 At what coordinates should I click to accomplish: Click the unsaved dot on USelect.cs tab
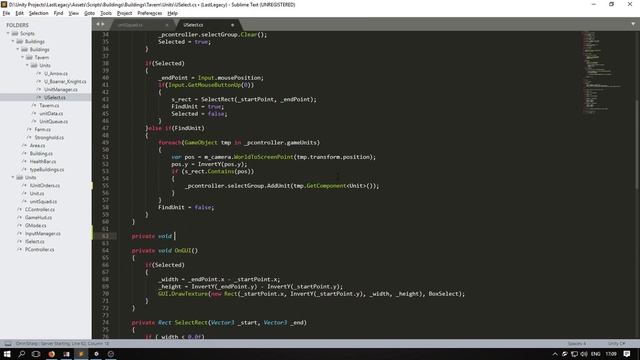[232, 25]
